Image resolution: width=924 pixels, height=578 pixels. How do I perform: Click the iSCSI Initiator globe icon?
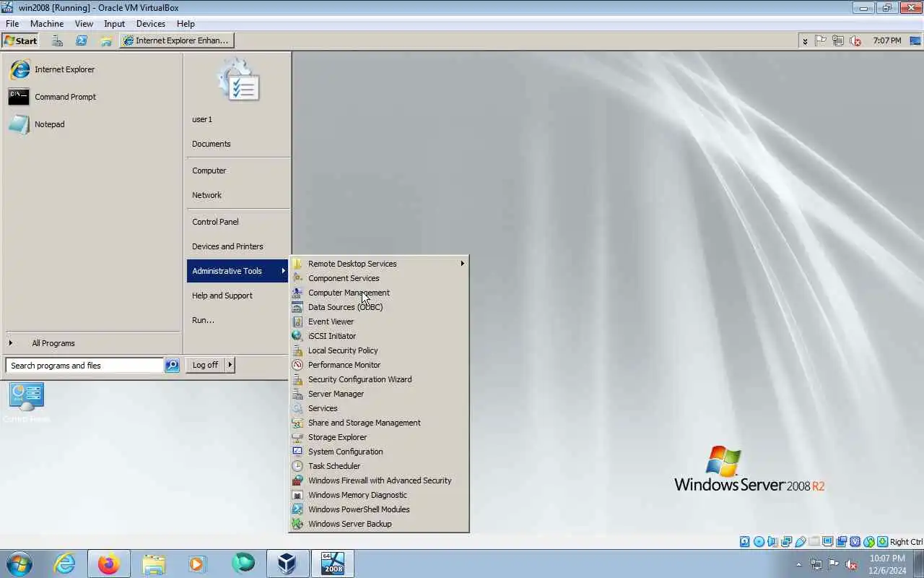coord(297,336)
